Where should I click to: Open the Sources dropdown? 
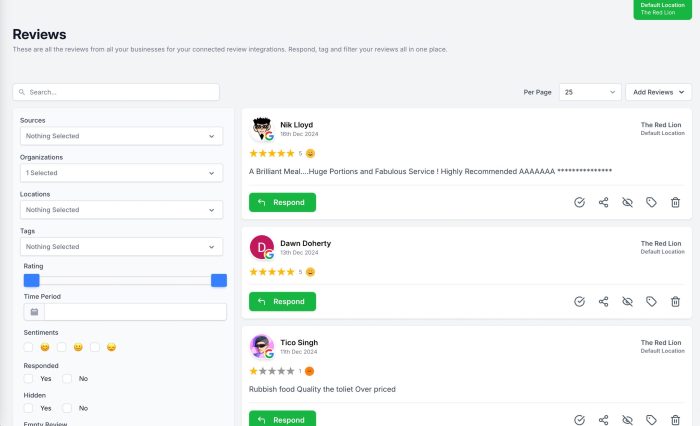121,136
